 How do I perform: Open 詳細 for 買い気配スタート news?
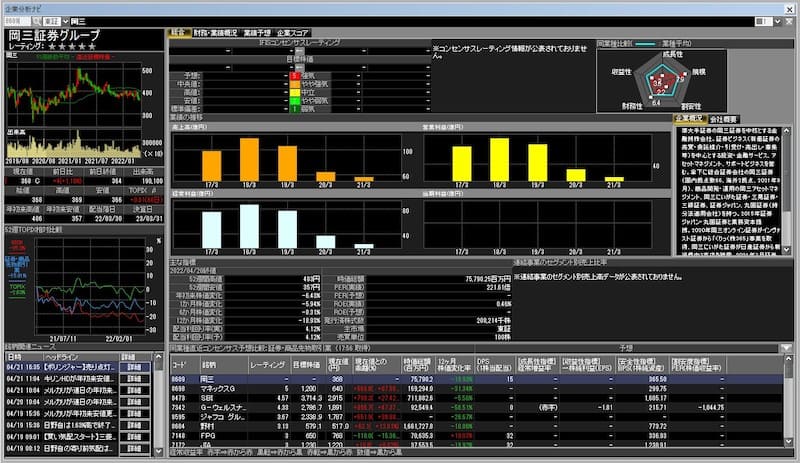pyautogui.click(x=135, y=437)
